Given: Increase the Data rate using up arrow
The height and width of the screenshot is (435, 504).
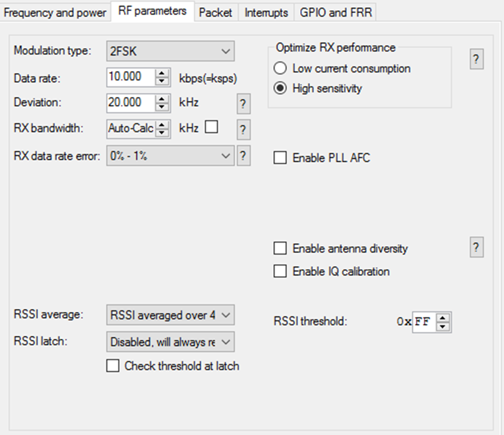Looking at the screenshot, I should coord(162,74).
